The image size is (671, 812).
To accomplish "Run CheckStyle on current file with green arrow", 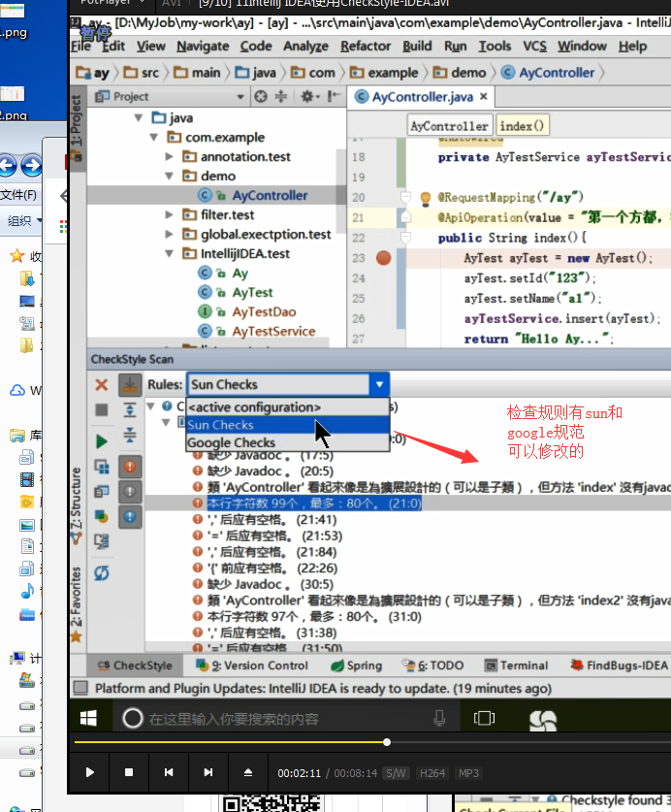I will [x=102, y=441].
